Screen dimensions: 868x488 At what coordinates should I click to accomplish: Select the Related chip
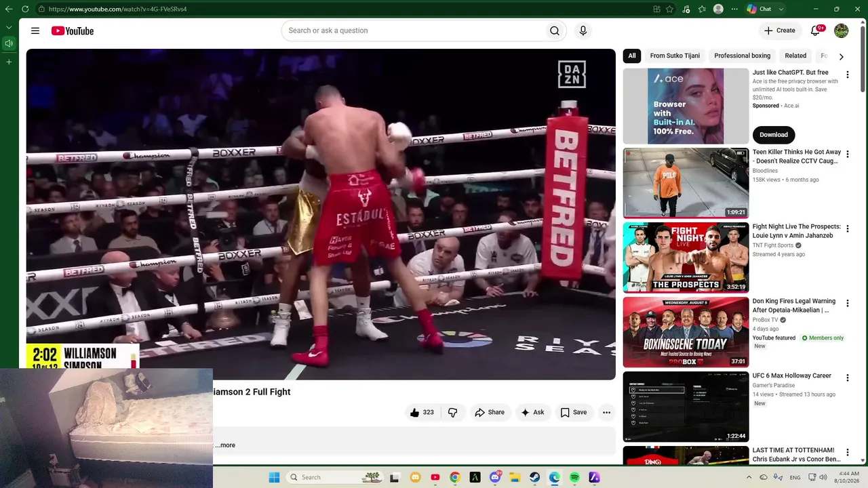795,56
